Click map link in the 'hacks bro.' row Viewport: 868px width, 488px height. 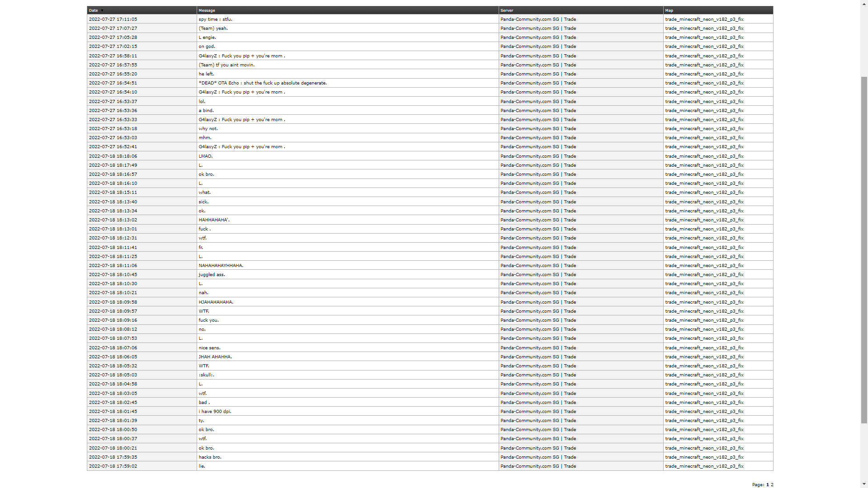704,457
